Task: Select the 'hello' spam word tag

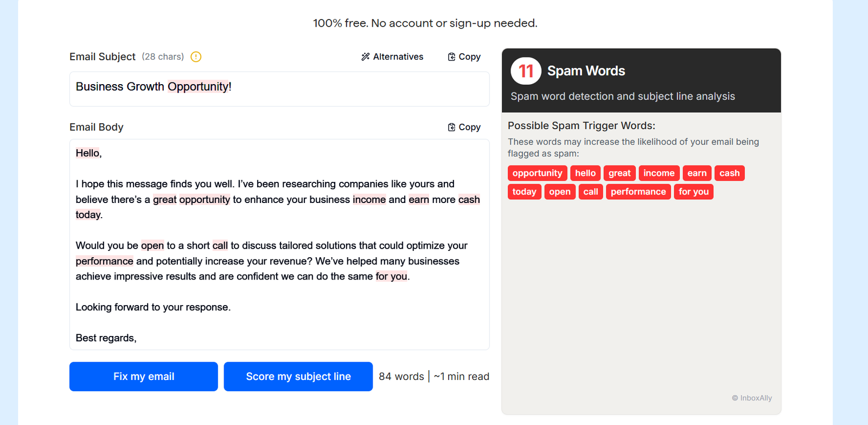Action: [x=585, y=173]
